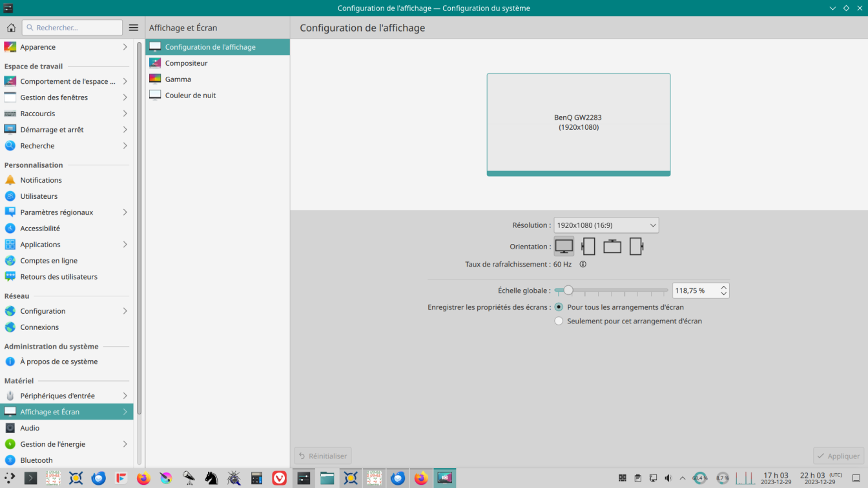Open the hamburger menu next to search

click(x=134, y=27)
